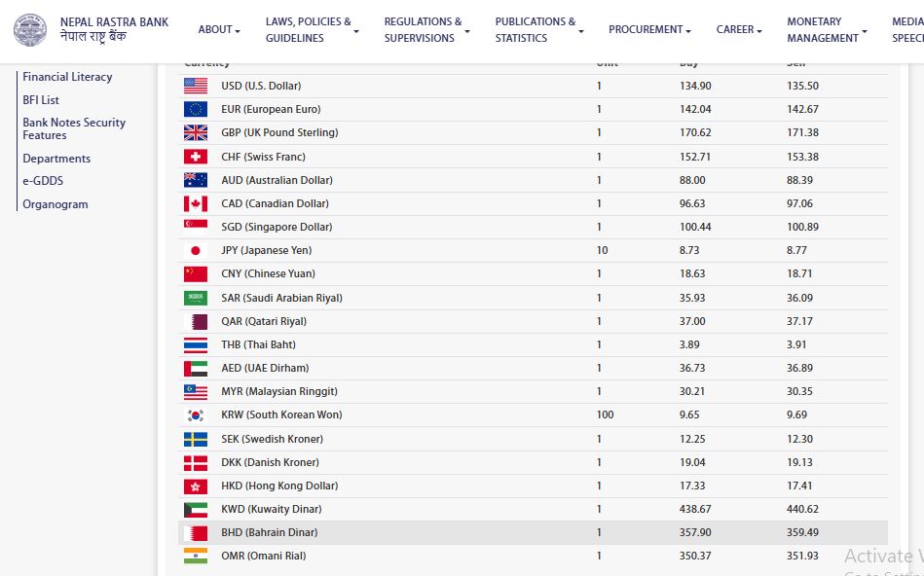924x576 pixels.
Task: Open the Laws, Policies & Guidelines dropdown
Action: coord(312,30)
